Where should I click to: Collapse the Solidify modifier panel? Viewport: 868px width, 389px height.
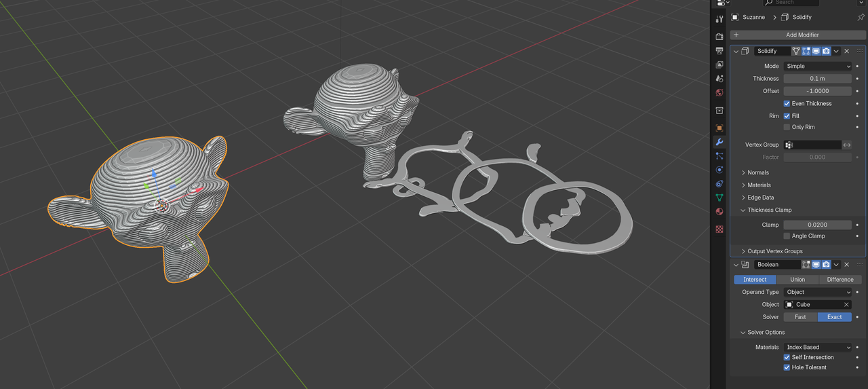[x=736, y=51]
